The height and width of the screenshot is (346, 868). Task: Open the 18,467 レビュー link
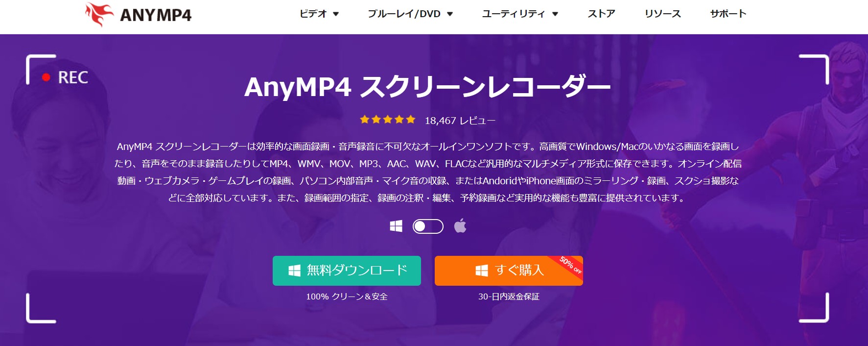click(460, 121)
